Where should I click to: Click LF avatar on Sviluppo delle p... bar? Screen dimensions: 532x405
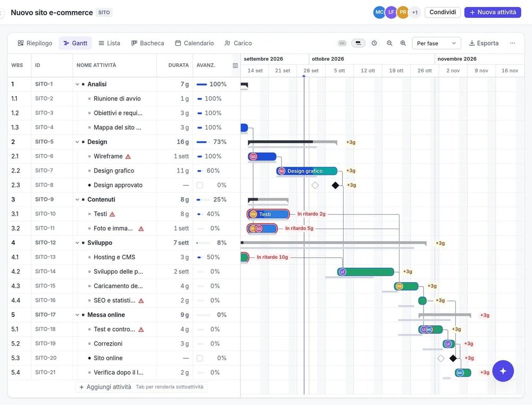click(x=343, y=272)
